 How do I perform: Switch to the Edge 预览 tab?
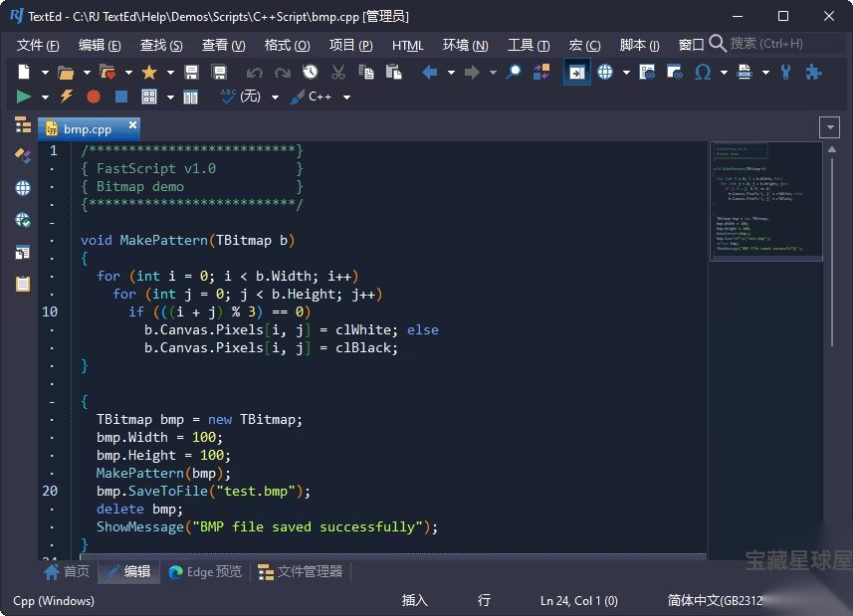click(205, 571)
